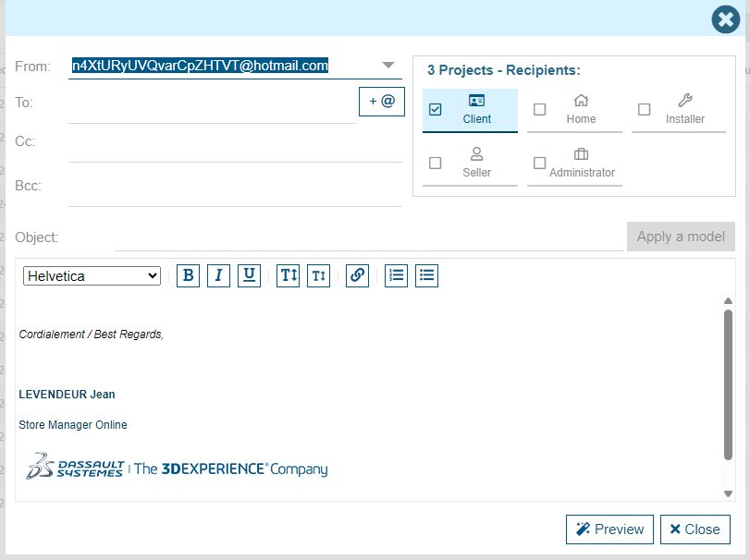Apply italic formatting to text
750x560 pixels.
218,275
